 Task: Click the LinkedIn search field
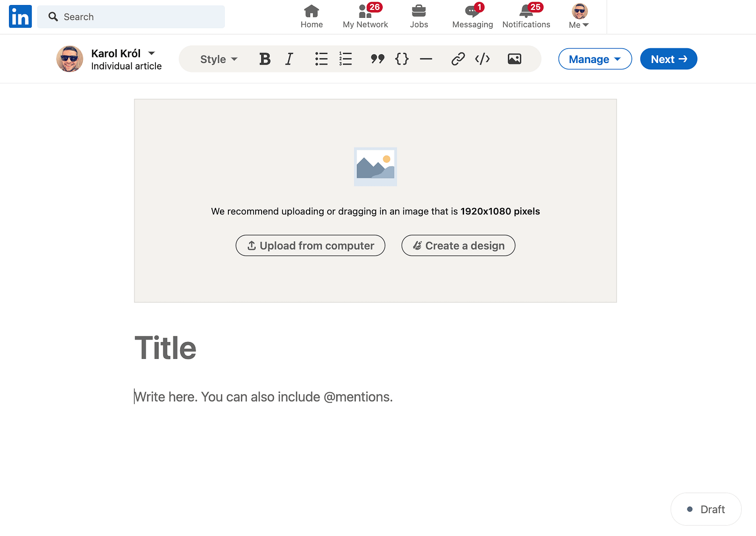(x=131, y=16)
